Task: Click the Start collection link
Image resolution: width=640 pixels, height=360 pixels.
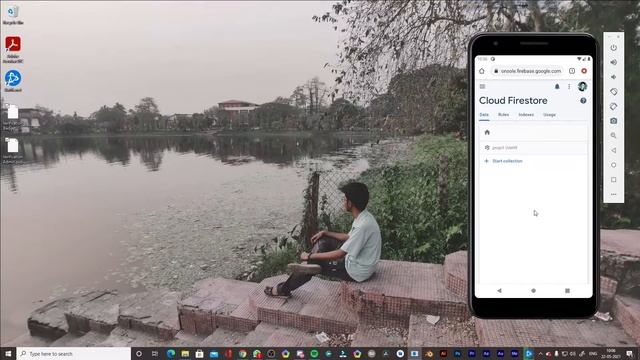Action: pyautogui.click(x=504, y=161)
